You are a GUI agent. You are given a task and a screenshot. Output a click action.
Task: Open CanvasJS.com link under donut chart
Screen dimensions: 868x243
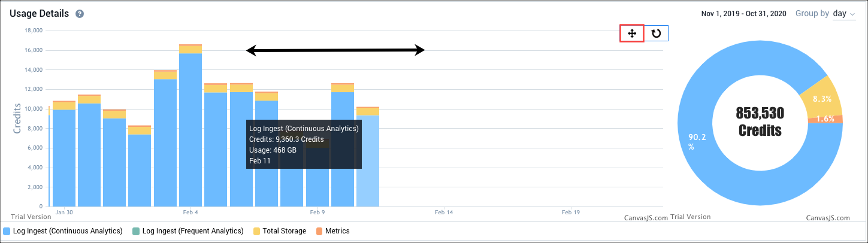[x=828, y=218]
